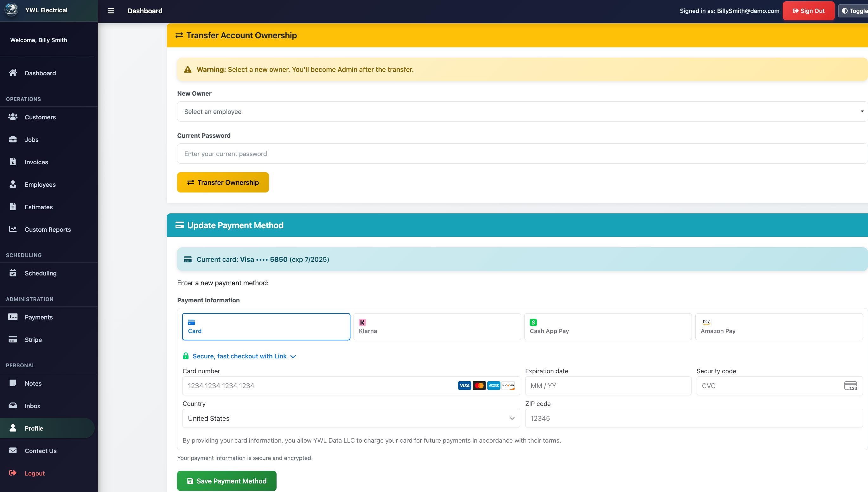
Task: Click the hamburger menu icon in top bar
Action: coord(111,11)
